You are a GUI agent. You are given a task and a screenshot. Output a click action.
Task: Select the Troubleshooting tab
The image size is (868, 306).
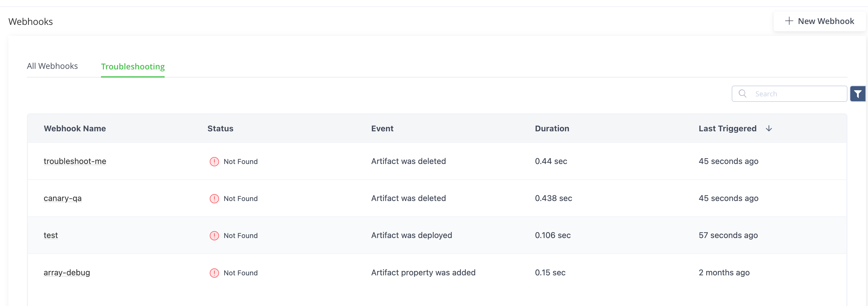click(x=133, y=67)
